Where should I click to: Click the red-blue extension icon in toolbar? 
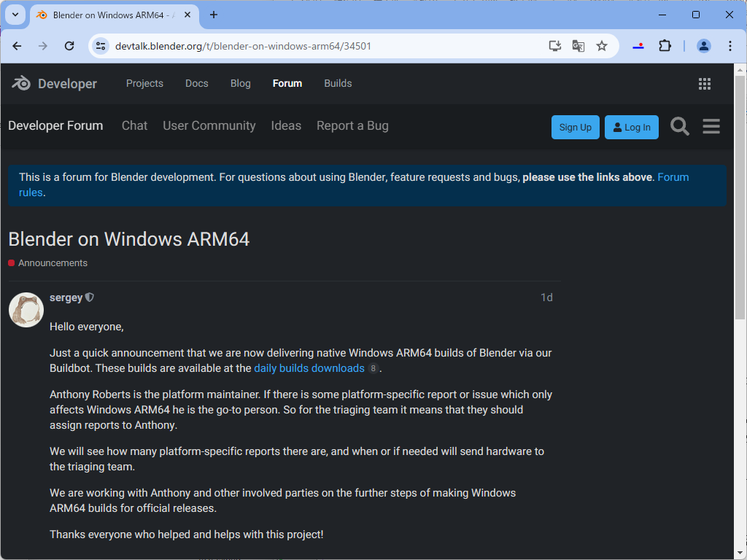pyautogui.click(x=638, y=46)
